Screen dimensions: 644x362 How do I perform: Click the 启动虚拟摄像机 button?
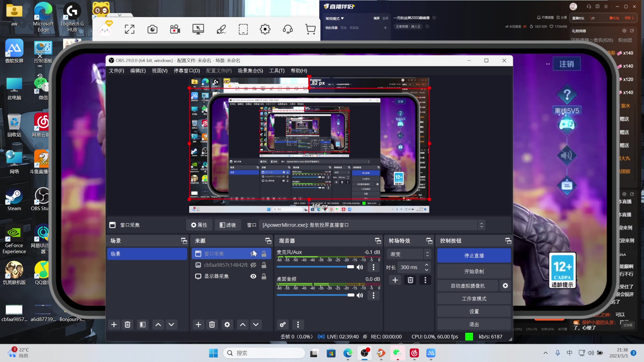[x=468, y=286]
